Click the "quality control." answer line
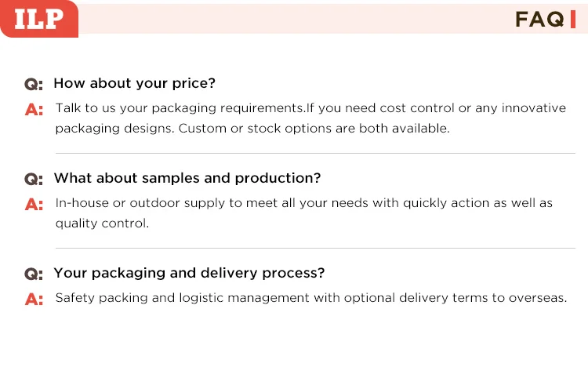The height and width of the screenshot is (367, 588). coord(102,223)
